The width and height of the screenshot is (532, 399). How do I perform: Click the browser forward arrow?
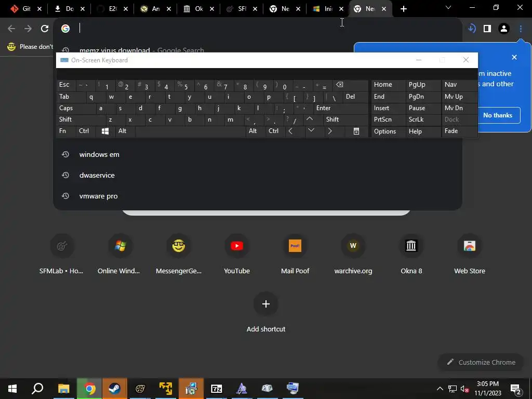coord(28,29)
